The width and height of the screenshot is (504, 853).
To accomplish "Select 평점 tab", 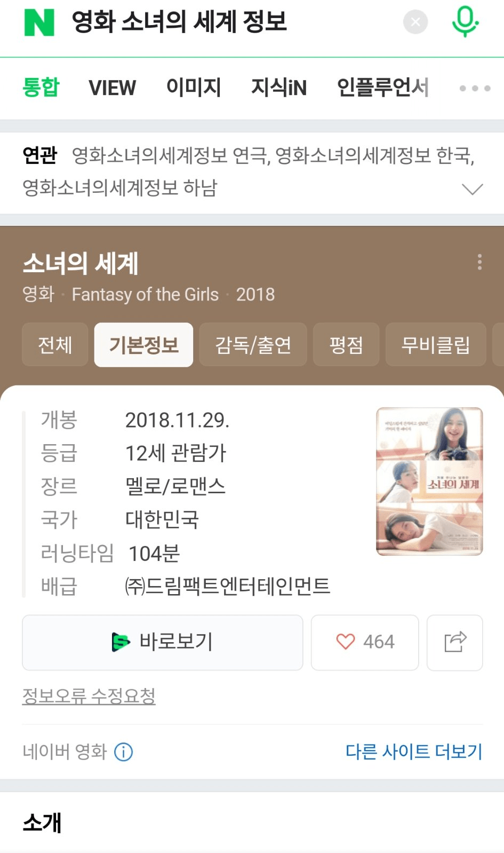I will point(346,345).
